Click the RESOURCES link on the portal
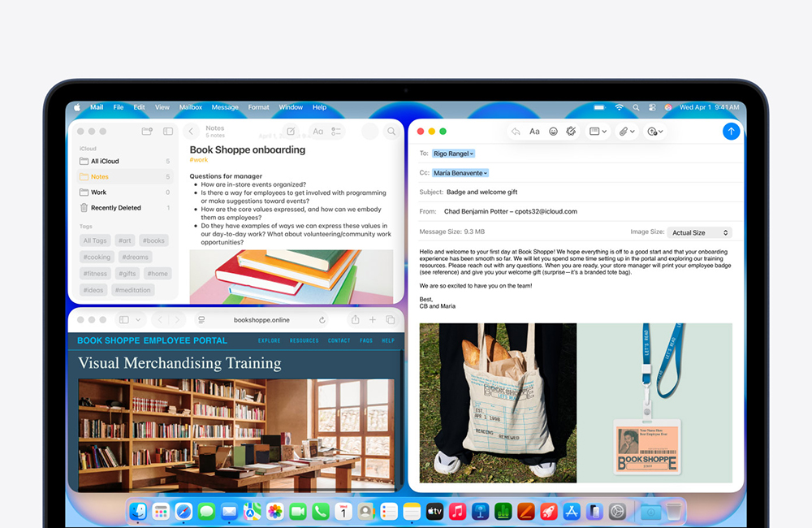This screenshot has width=812, height=528. click(x=304, y=340)
